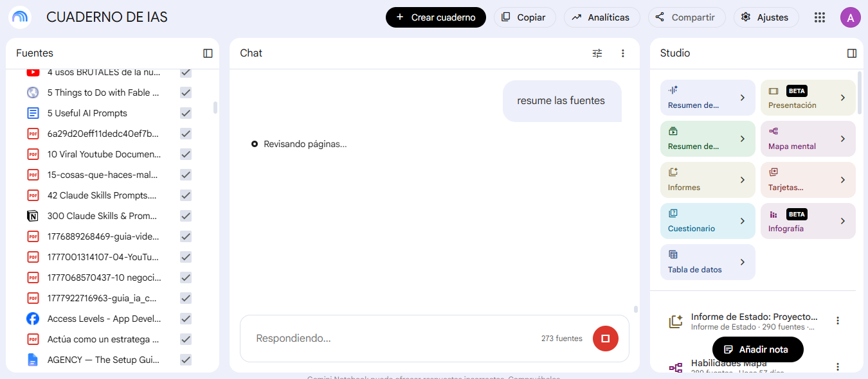Click the Notion icon of 300 Claude Skills source

tap(33, 216)
